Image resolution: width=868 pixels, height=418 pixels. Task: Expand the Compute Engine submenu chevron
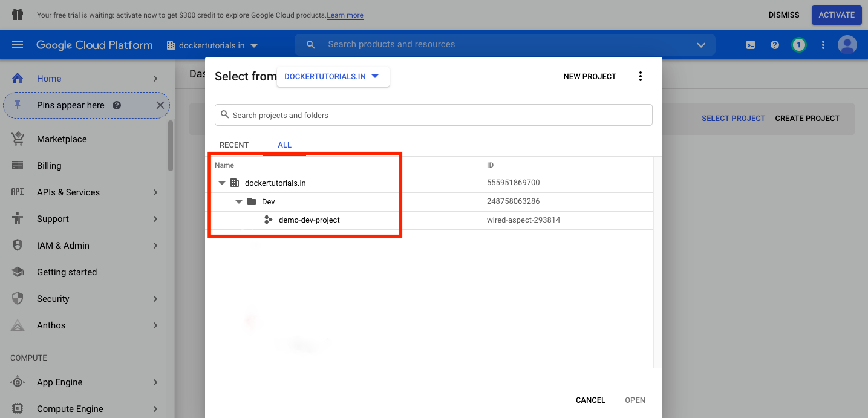click(155, 409)
